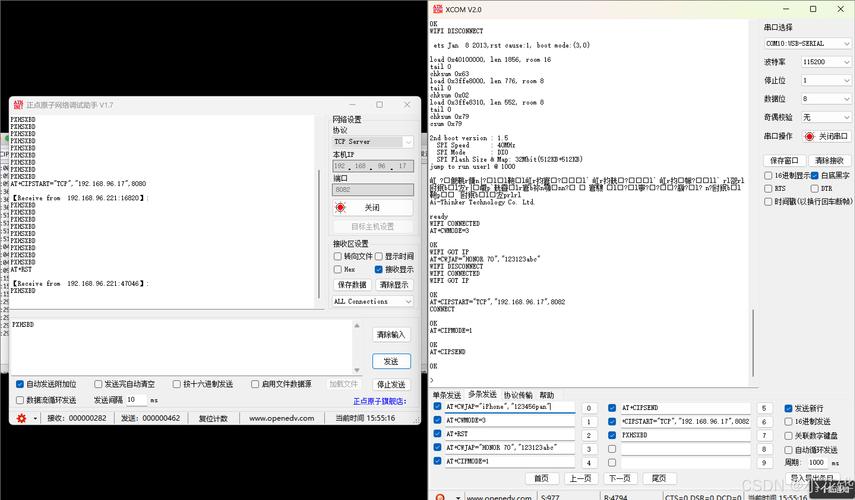
Task: Click the 发送 button in network assistant
Action: [390, 361]
